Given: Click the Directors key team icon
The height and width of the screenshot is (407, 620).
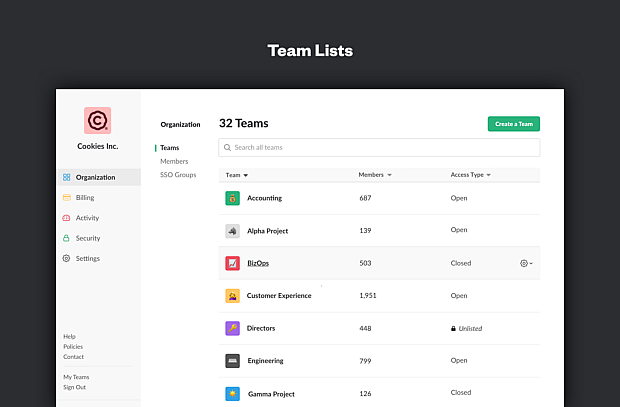Looking at the screenshot, I should [232, 328].
